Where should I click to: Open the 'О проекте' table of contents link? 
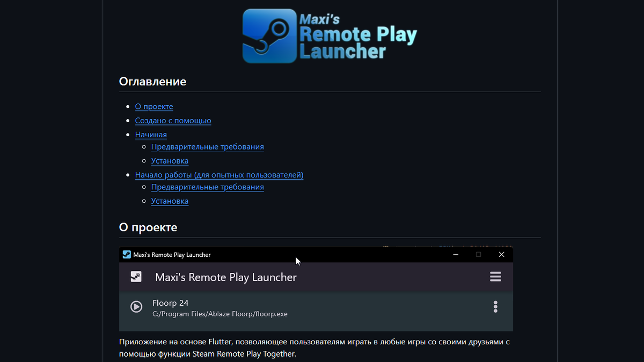click(x=154, y=107)
